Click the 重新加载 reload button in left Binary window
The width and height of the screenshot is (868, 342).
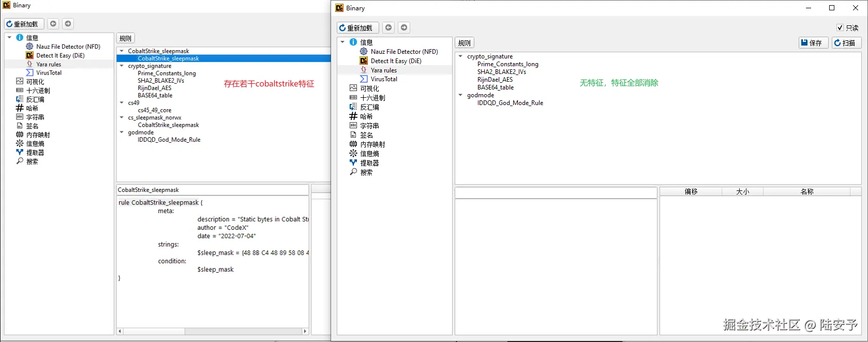(24, 24)
